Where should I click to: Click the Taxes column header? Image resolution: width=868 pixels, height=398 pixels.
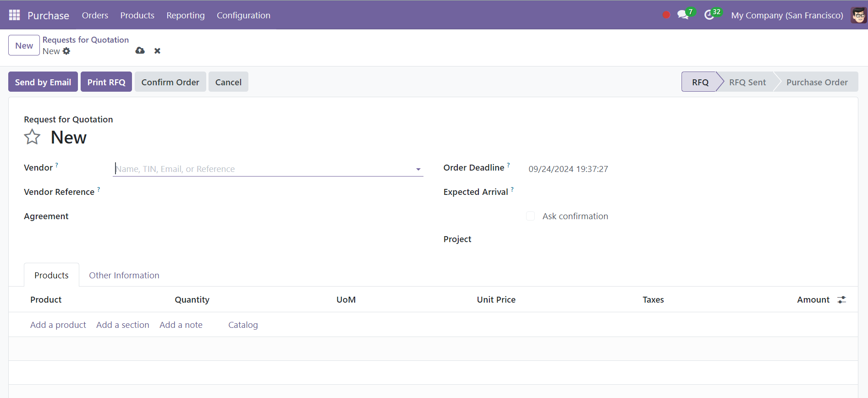(653, 299)
